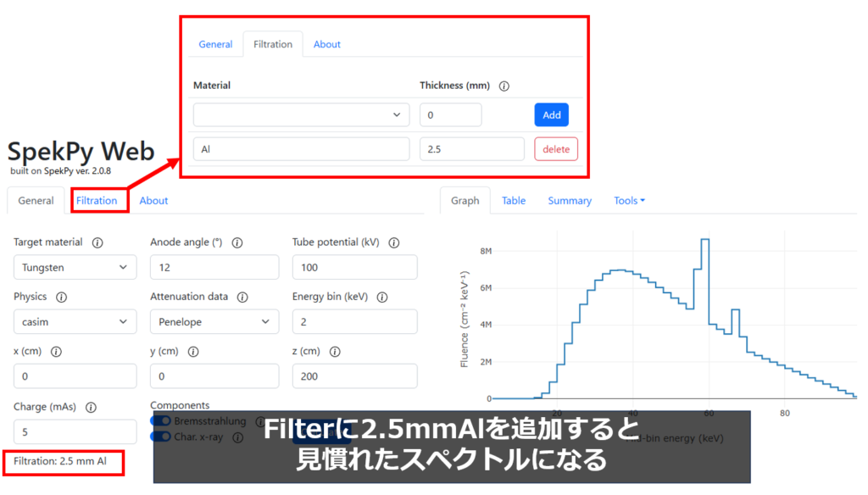
Task: Click the z (cm) field showing 200
Action: 355,376
